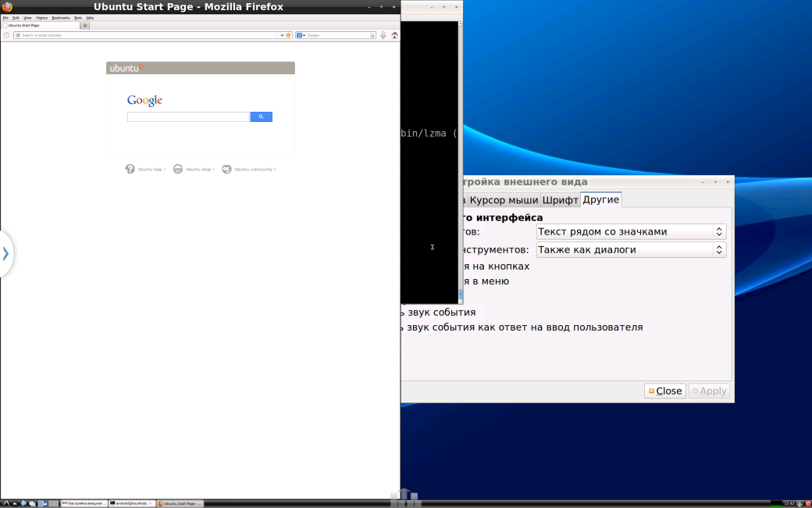812x508 pixels.
Task: Click magnifier icon in Firefox search box
Action: tap(372, 35)
